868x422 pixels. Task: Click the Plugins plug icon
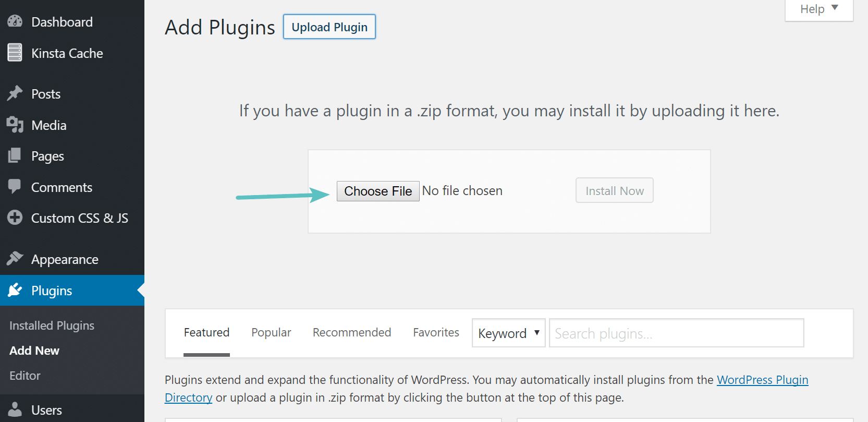[x=15, y=290]
